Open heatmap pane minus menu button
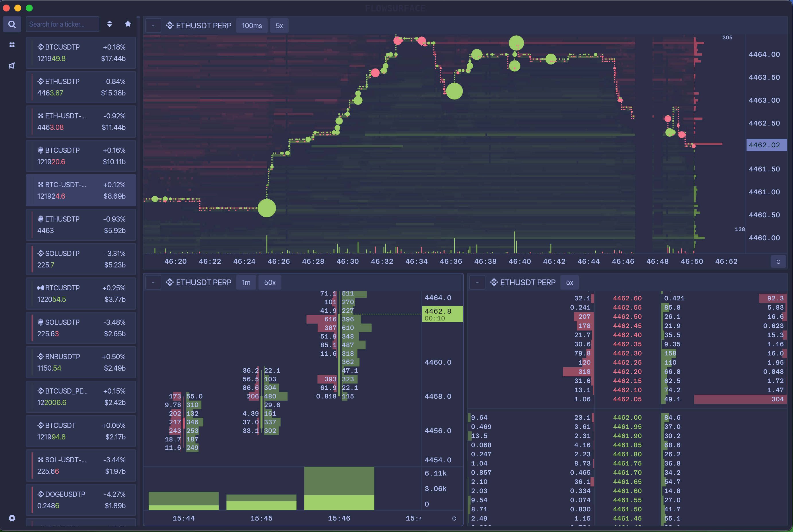Image resolution: width=793 pixels, height=532 pixels. click(x=153, y=26)
